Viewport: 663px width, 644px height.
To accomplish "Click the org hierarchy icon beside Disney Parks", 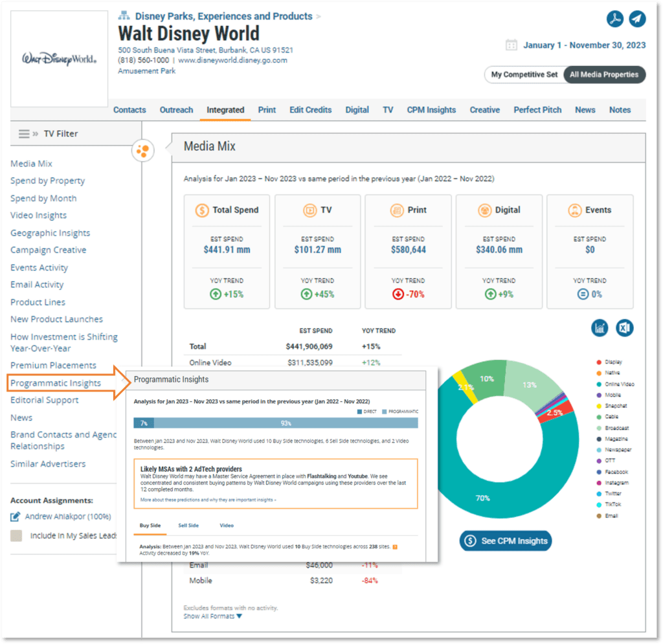I will pyautogui.click(x=124, y=16).
